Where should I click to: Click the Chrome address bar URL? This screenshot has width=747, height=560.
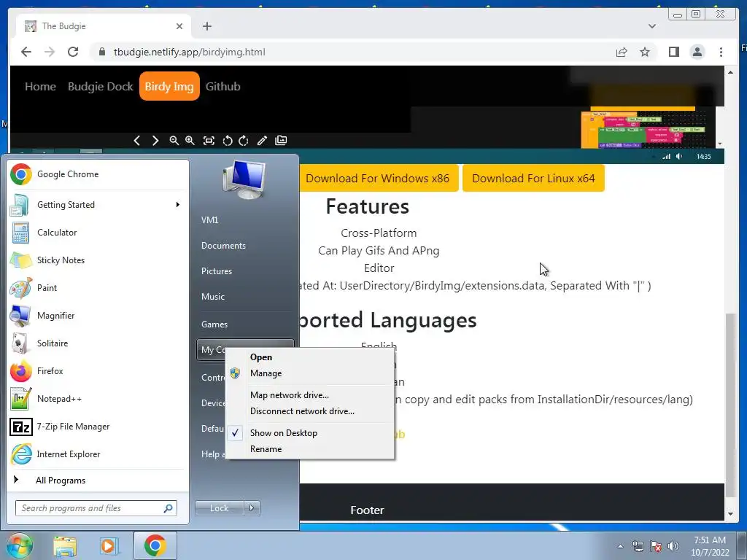190,52
